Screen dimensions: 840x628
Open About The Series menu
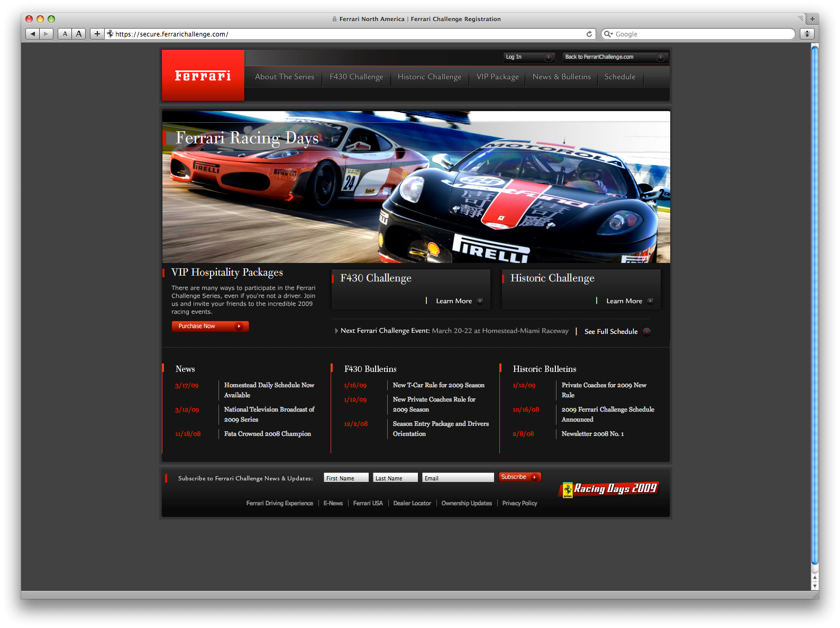tap(285, 77)
